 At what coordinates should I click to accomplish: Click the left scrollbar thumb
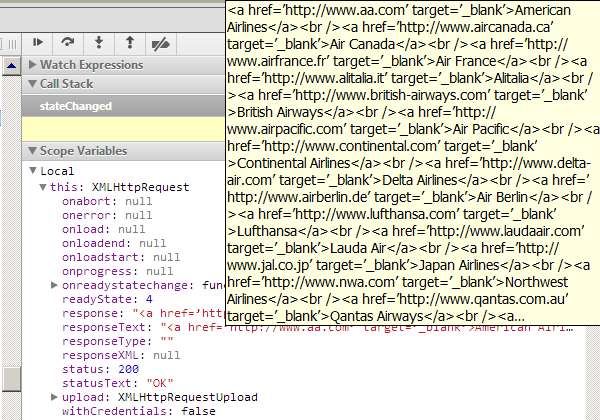point(11,379)
